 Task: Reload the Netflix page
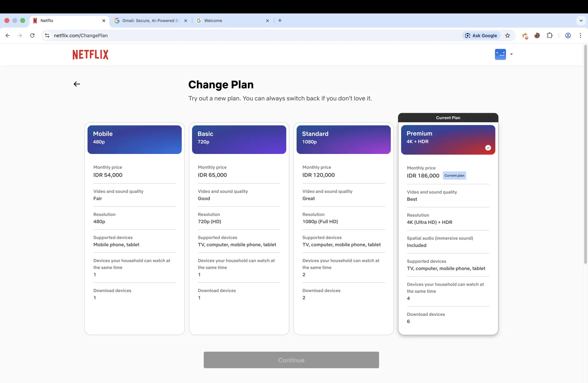32,36
